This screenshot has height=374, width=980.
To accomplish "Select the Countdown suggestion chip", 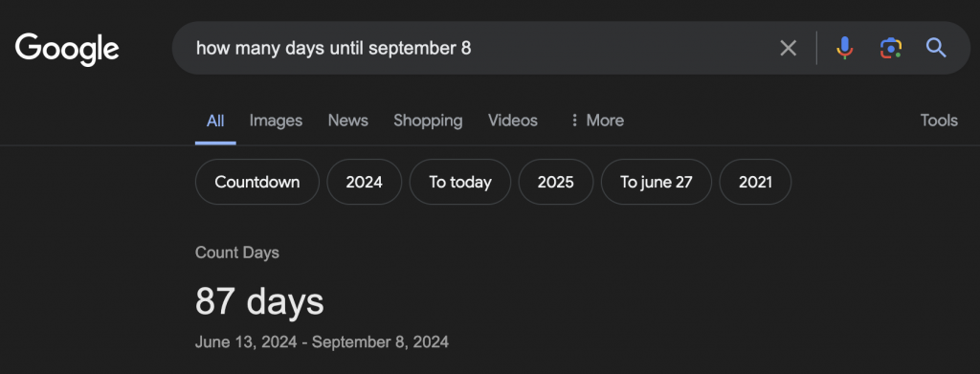I will click(x=256, y=182).
